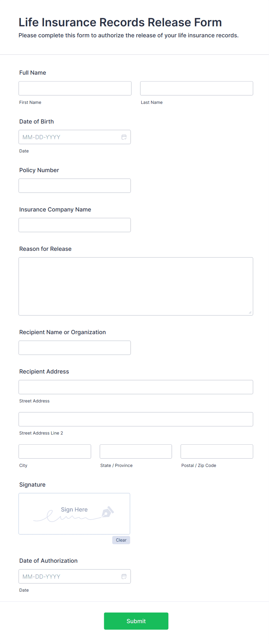
Task: Click the First Name input field
Action: click(x=75, y=88)
